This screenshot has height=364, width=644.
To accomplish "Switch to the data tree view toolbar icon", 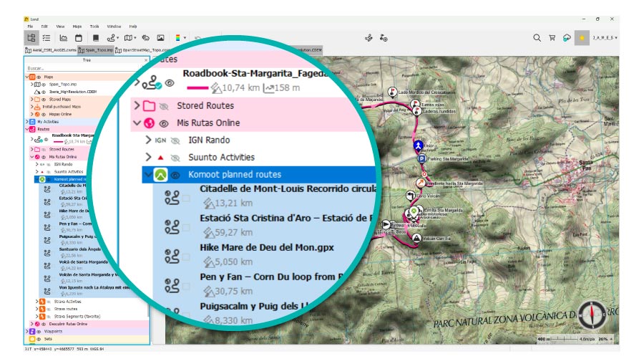I will click(31, 38).
